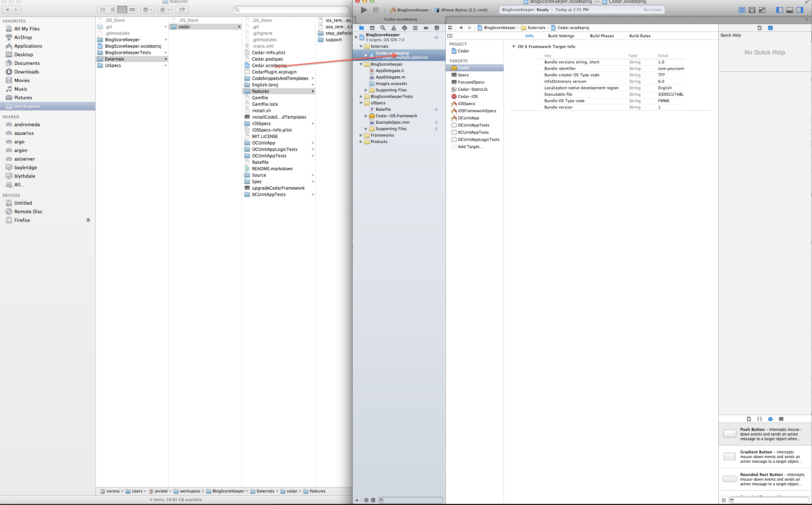Open the Issue navigator warning icon
Screen dimensions: 812x505
[394, 28]
